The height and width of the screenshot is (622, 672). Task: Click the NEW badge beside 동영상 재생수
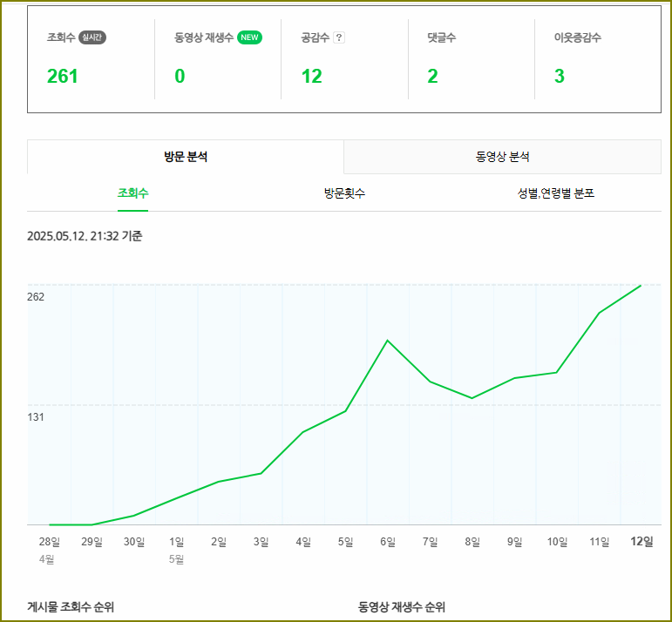[x=249, y=37]
